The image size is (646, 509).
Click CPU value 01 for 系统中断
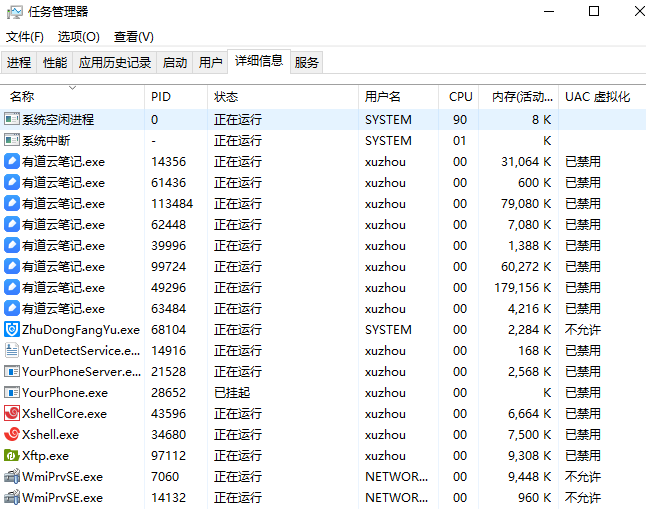pyautogui.click(x=460, y=141)
